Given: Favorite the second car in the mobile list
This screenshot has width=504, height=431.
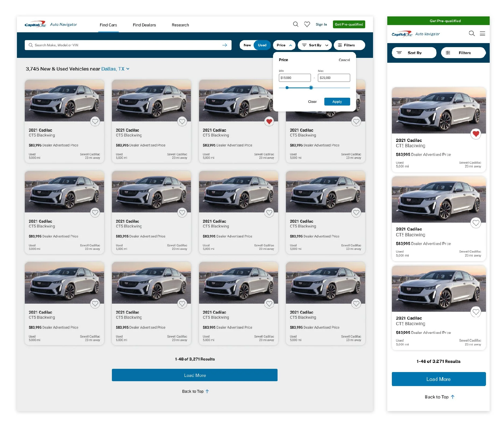Looking at the screenshot, I should [x=476, y=223].
